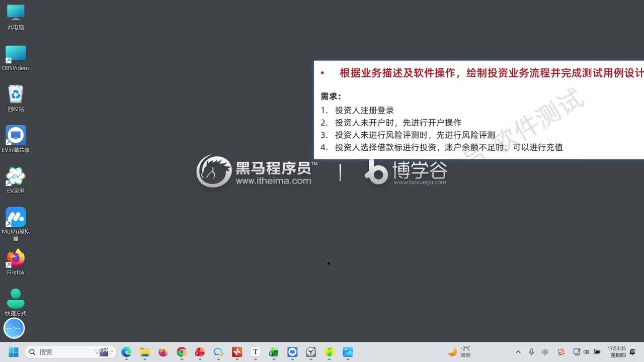
Task: Click requirement line 投资人注册登录
Action: 364,110
